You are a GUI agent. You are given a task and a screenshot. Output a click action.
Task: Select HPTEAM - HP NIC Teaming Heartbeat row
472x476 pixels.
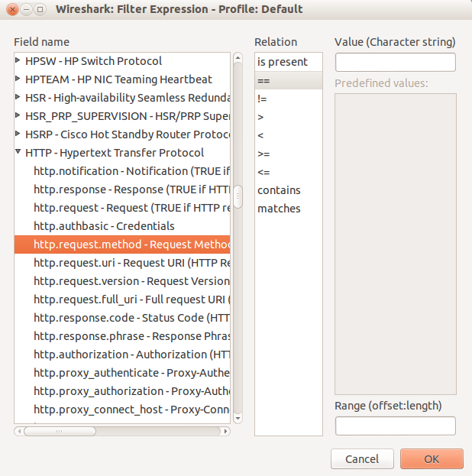coord(122,79)
